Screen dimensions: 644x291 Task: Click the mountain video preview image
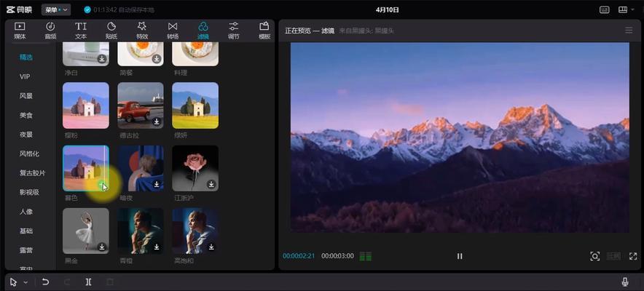tap(460, 137)
